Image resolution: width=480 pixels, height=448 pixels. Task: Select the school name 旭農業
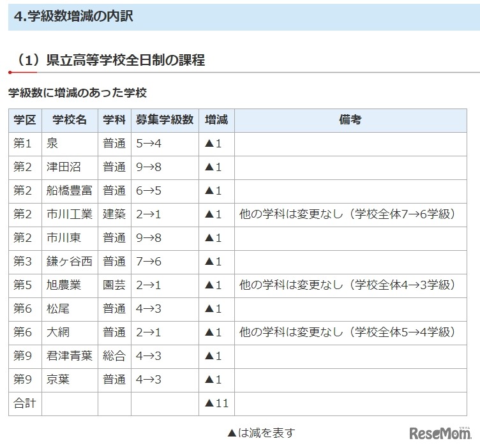pos(64,285)
